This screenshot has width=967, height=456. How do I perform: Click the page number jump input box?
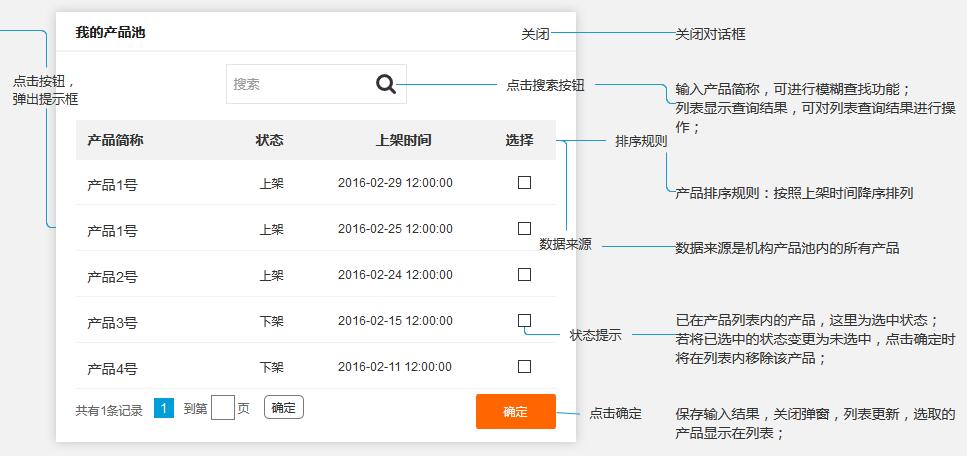click(x=223, y=408)
